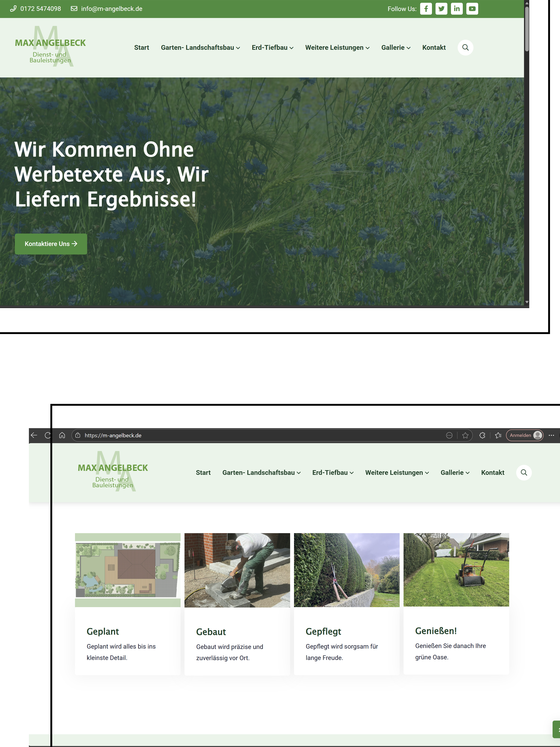Screen dimensions: 560x747
Task: Click the browser home icon
Action: tap(62, 435)
